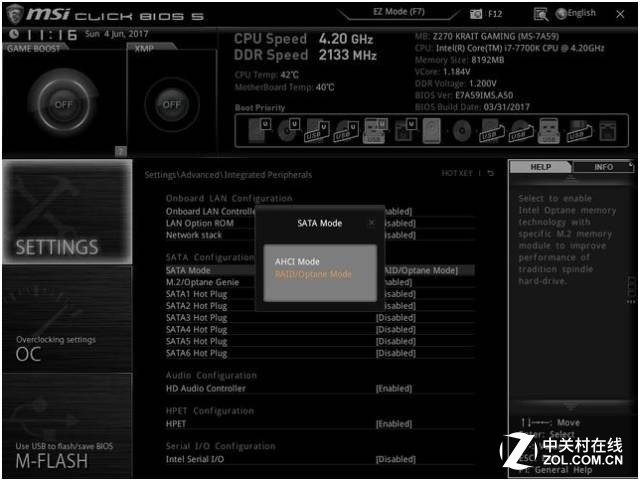Click the UEFI USB key boot icon
This screenshot has width=640, height=481.
click(x=375, y=131)
